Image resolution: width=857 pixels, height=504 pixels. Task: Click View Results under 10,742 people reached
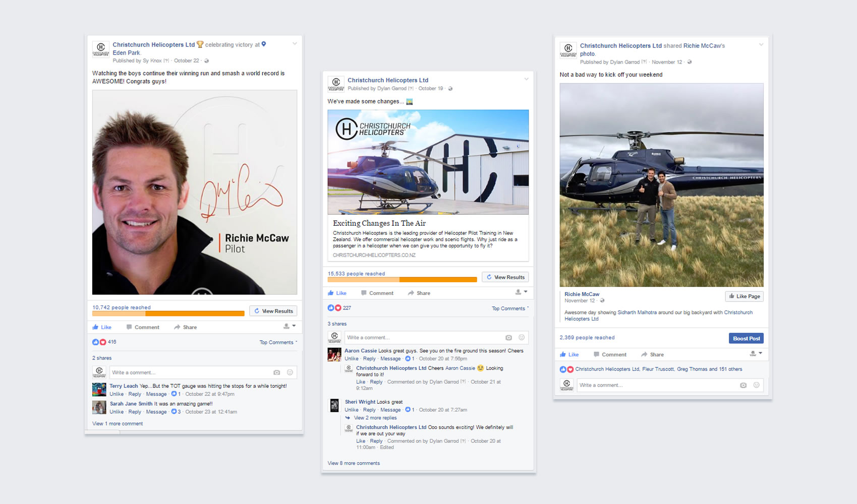273,311
